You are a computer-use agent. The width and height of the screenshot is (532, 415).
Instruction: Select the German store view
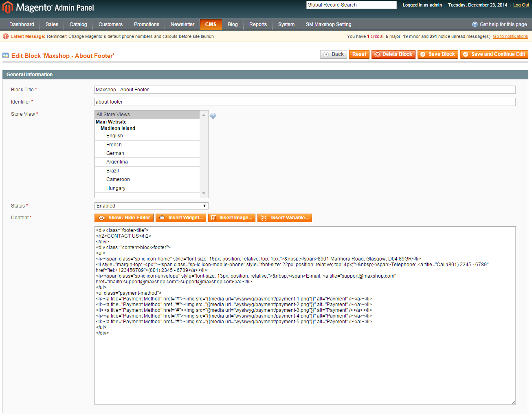(147, 153)
